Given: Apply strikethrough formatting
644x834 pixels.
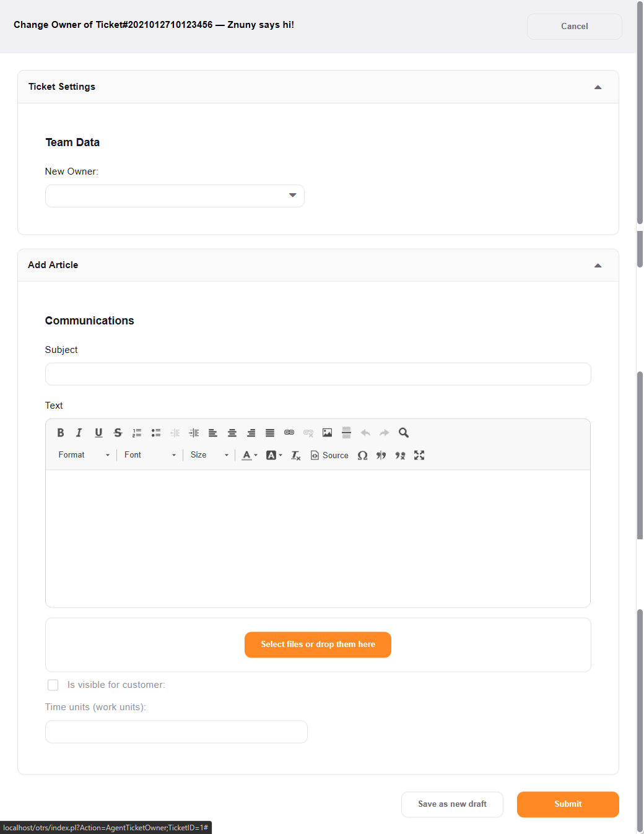Looking at the screenshot, I should [118, 432].
